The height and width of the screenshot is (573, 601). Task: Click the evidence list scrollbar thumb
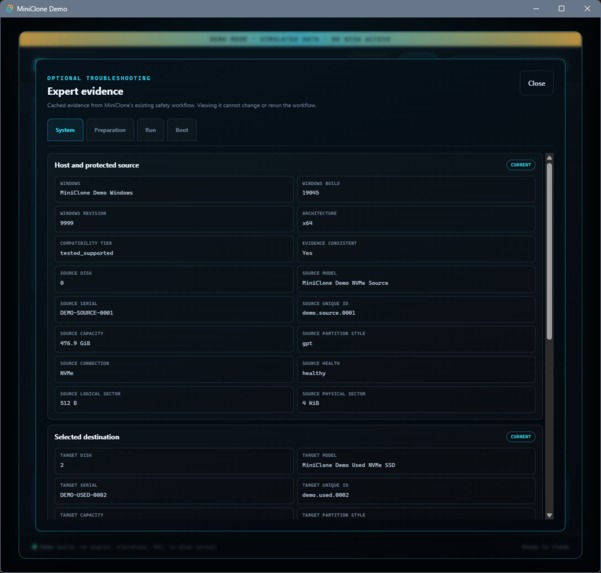pos(549,251)
